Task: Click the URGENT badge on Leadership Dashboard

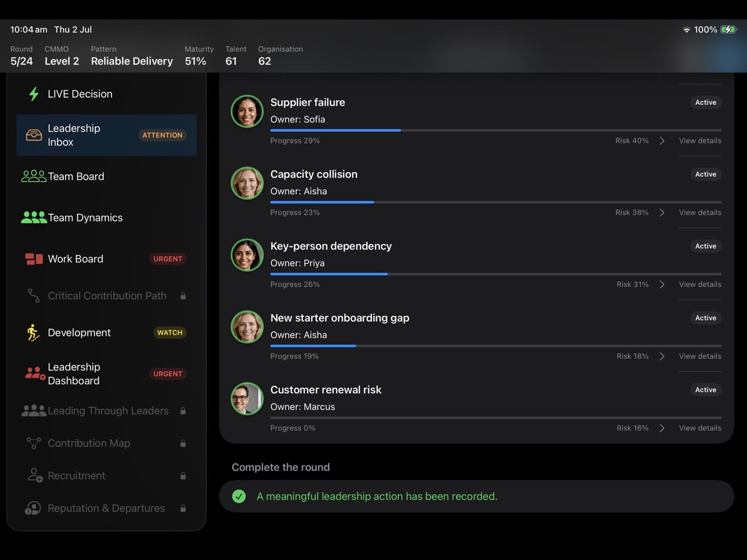Action: coord(168,374)
